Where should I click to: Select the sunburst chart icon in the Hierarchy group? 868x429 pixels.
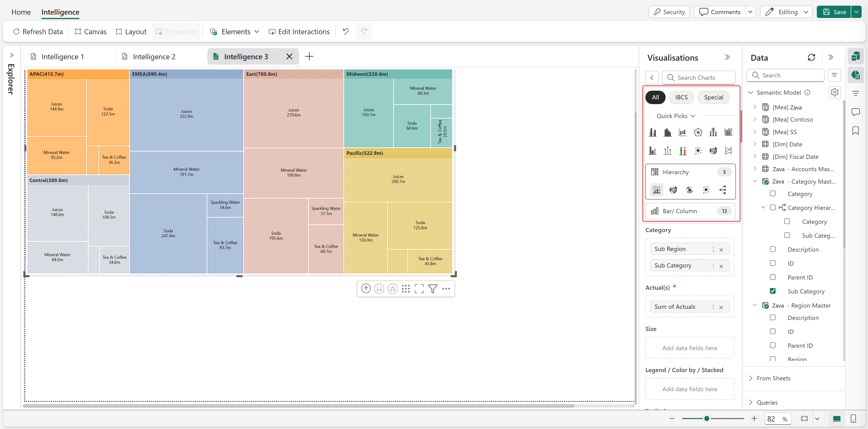pos(673,190)
